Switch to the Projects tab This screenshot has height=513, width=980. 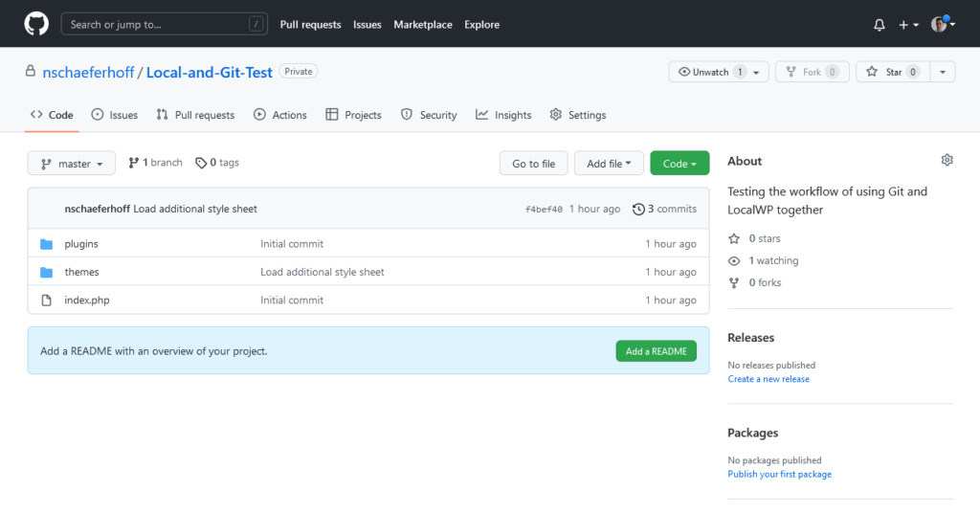point(353,115)
